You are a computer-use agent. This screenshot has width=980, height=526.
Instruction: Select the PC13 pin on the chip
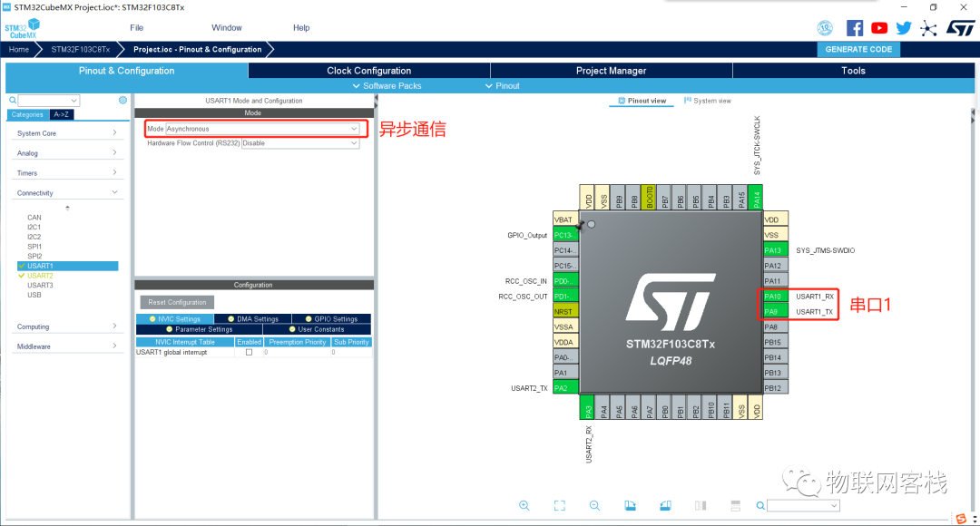[565, 235]
